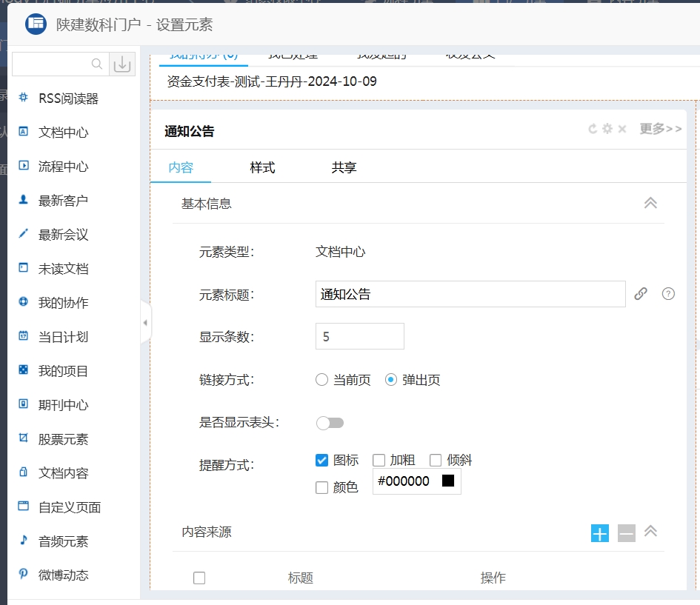Image resolution: width=700 pixels, height=605 pixels.
Task: Collapse the 基本信息 section
Action: (x=650, y=203)
